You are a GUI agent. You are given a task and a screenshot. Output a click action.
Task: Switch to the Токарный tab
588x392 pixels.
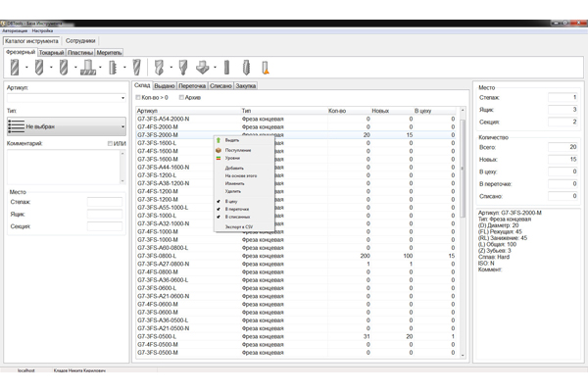point(51,53)
